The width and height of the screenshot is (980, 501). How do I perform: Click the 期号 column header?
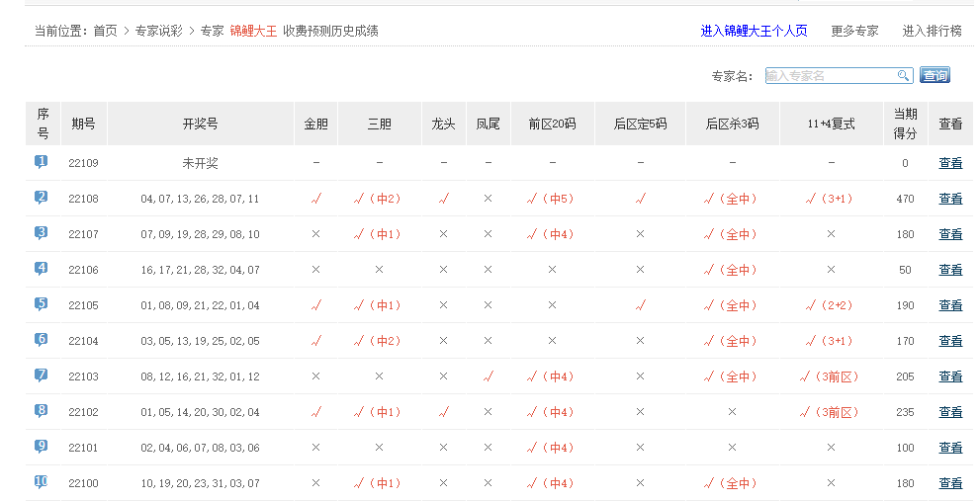tap(84, 125)
